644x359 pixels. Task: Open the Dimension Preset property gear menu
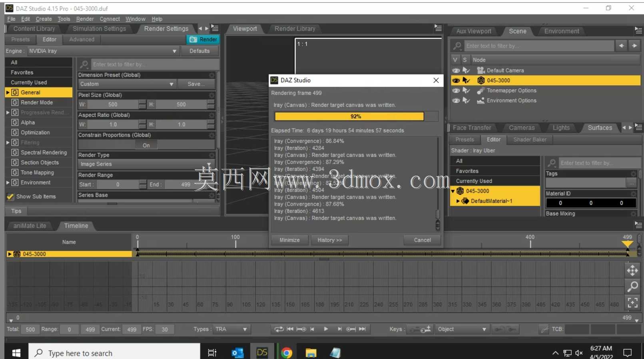pyautogui.click(x=212, y=75)
